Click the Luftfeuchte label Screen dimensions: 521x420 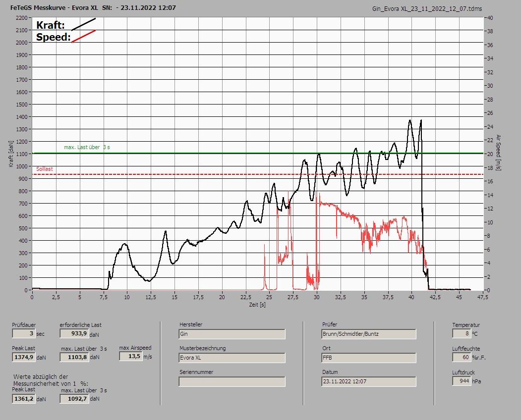[466, 349]
